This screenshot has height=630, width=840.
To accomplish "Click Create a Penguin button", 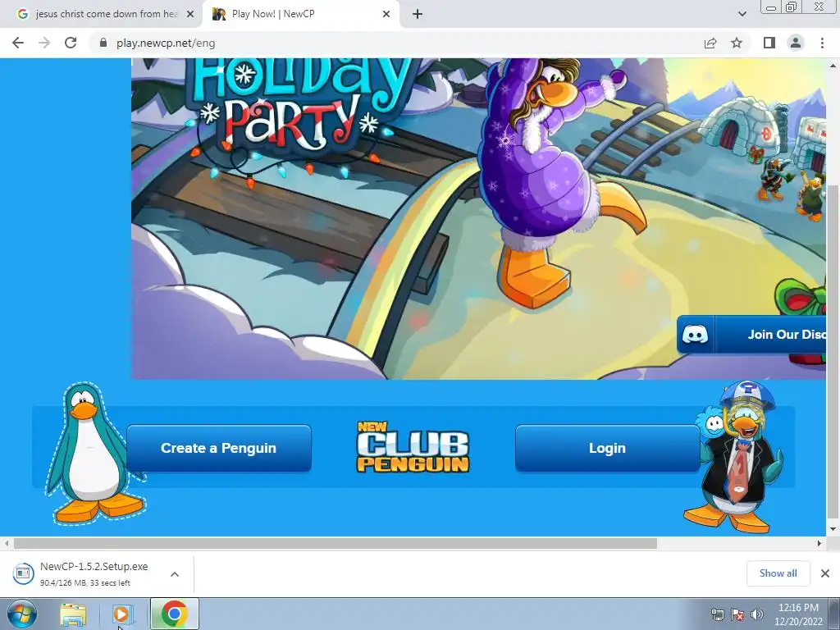I will tap(218, 449).
